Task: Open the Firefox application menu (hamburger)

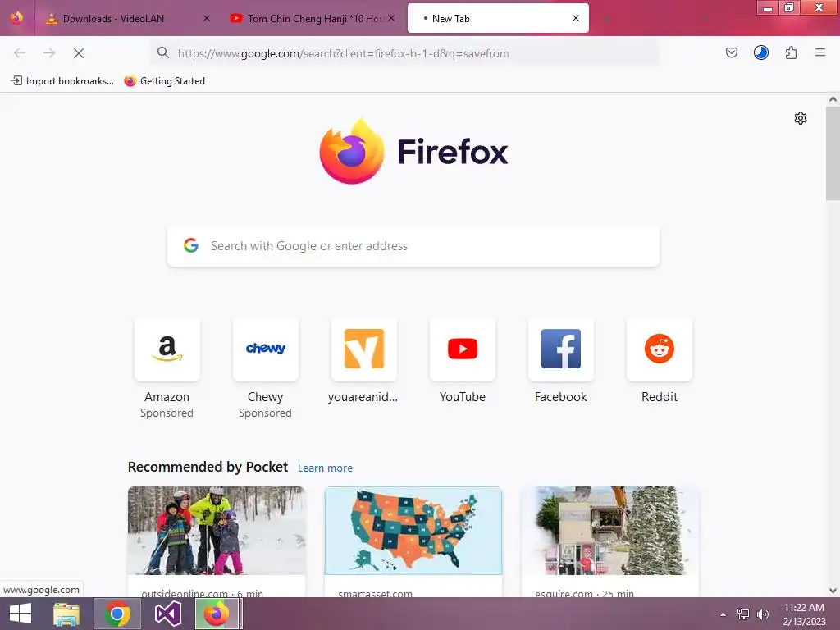Action: pyautogui.click(x=820, y=52)
